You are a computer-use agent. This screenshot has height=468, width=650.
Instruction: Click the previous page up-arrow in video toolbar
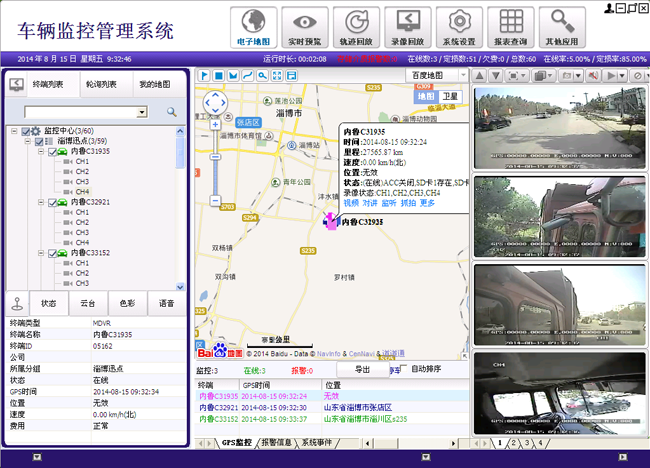pos(480,75)
